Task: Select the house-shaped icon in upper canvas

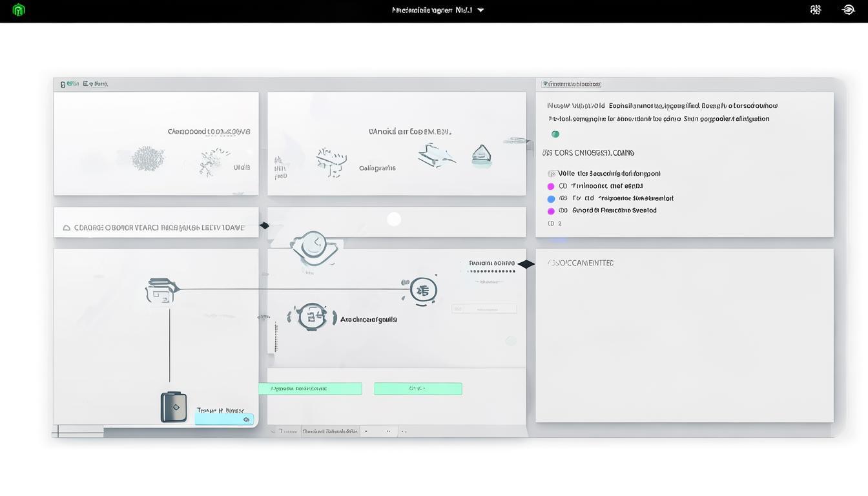Action: pyautogui.click(x=481, y=154)
